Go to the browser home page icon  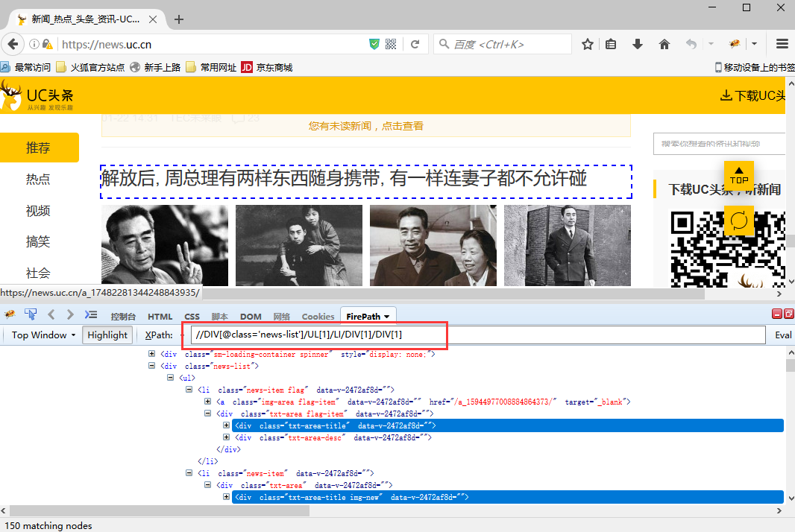(x=664, y=45)
